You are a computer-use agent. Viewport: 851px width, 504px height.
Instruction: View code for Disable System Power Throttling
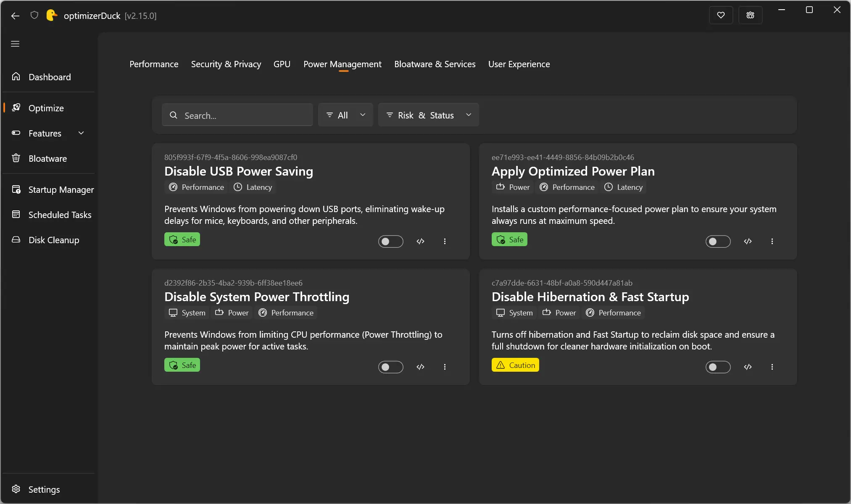[x=420, y=367]
